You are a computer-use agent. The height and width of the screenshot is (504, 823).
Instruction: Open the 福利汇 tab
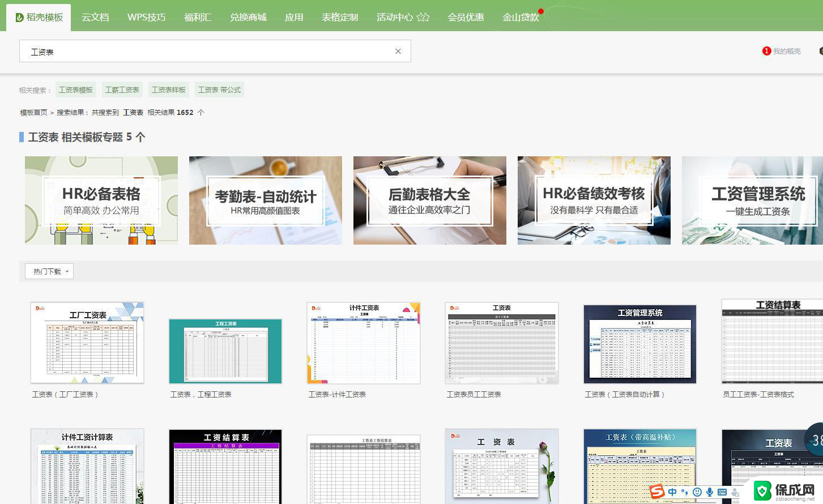198,18
